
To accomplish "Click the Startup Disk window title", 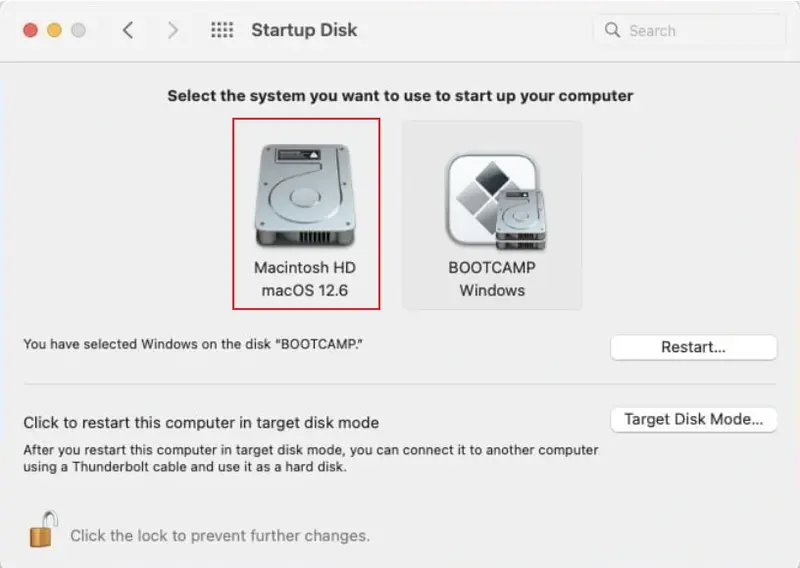I will click(304, 30).
